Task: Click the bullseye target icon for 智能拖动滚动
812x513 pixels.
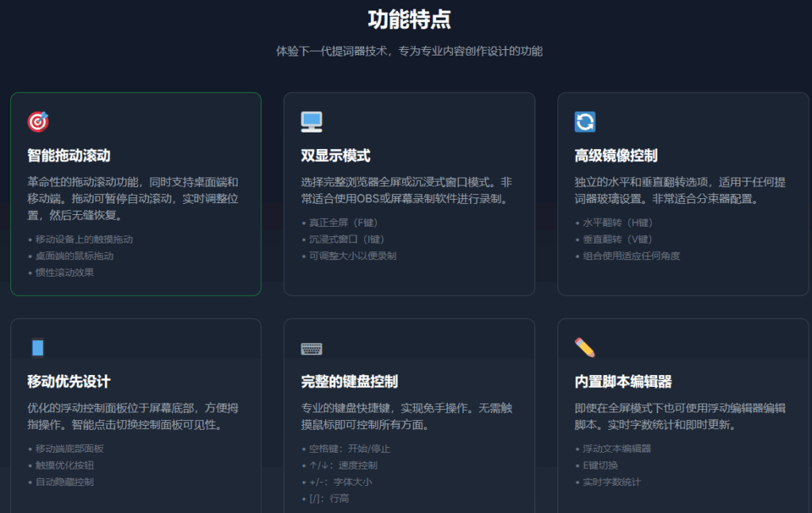Action: point(38,121)
